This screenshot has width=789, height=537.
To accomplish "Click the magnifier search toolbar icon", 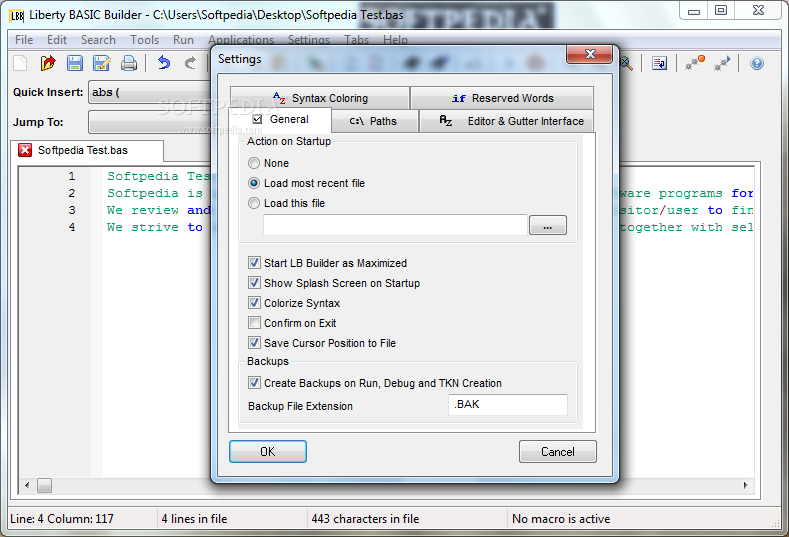I will (626, 63).
